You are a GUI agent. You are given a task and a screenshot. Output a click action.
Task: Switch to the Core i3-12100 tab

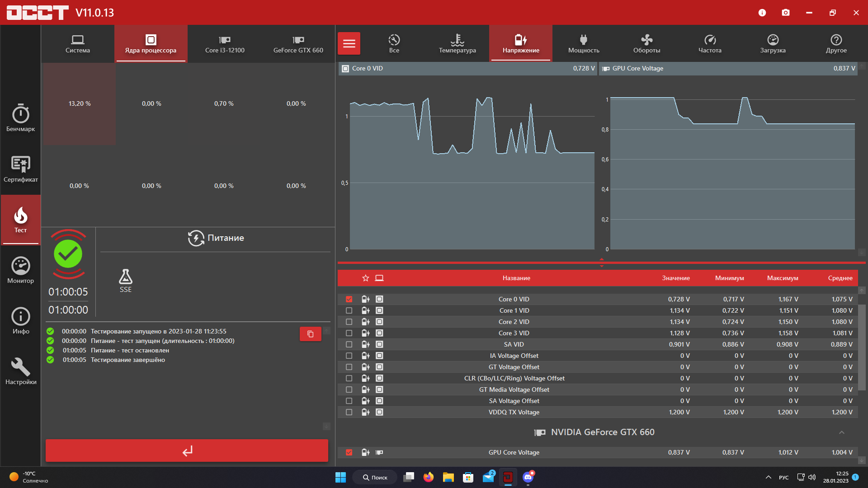[x=225, y=44]
